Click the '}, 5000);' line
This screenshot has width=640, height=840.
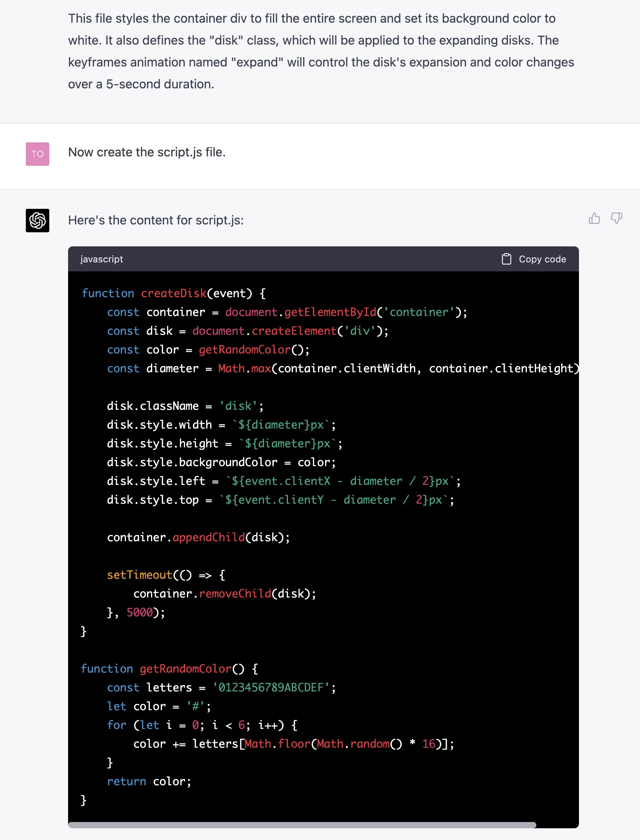coord(136,612)
